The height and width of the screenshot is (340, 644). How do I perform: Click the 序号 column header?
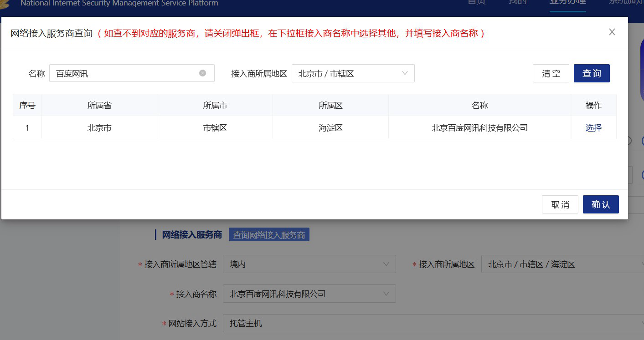coord(27,105)
